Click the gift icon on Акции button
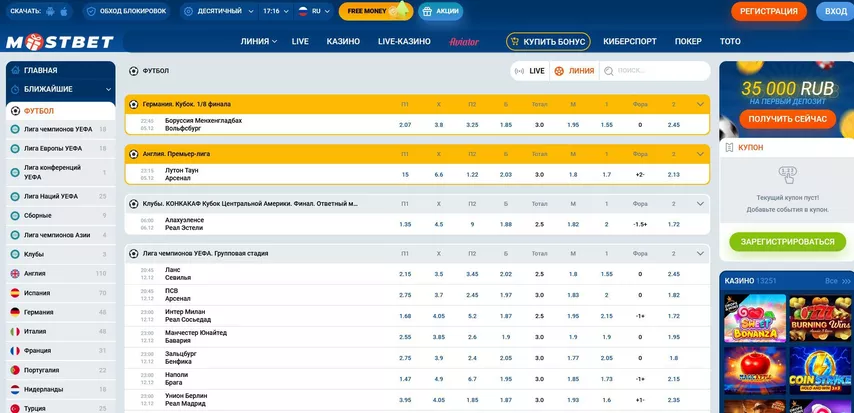This screenshot has height=413, width=854. [x=428, y=11]
